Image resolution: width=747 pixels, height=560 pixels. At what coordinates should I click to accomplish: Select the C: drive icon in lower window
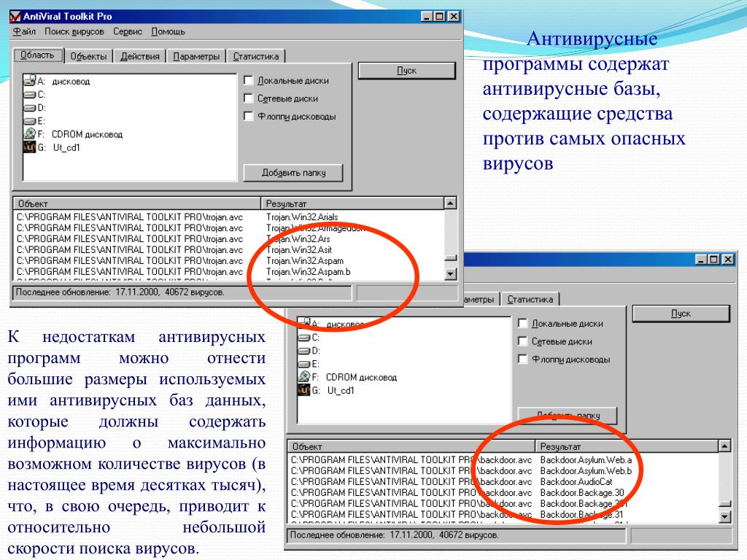(304, 338)
